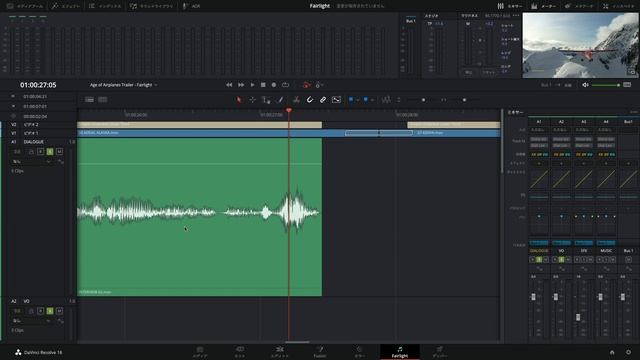This screenshot has height=360, width=640.
Task: Click lock icon on DIALOGUE track header
Action: [31, 151]
